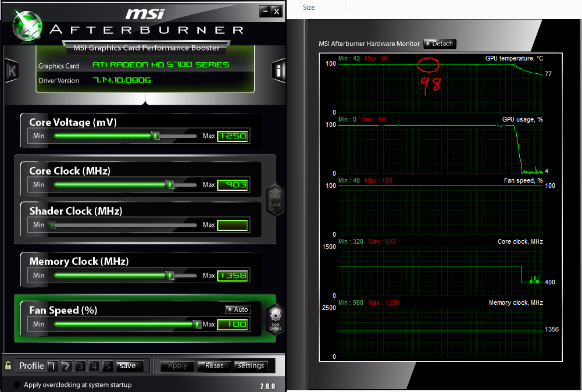Edit the Fan Speed value 100
Viewport: 582px width, 392px height.
tap(233, 325)
